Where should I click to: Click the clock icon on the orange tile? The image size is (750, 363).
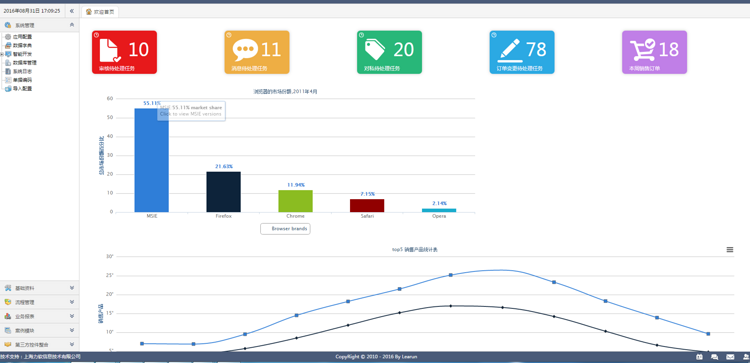229,35
